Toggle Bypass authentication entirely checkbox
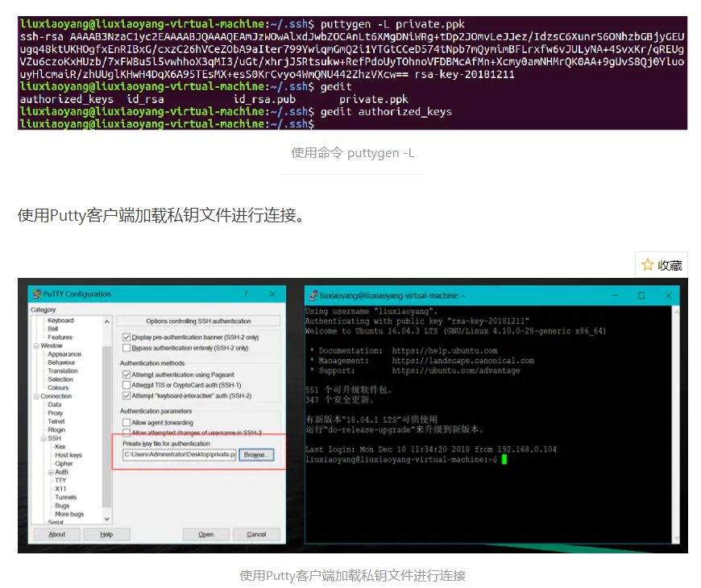This screenshot has width=701, height=588. point(127,348)
